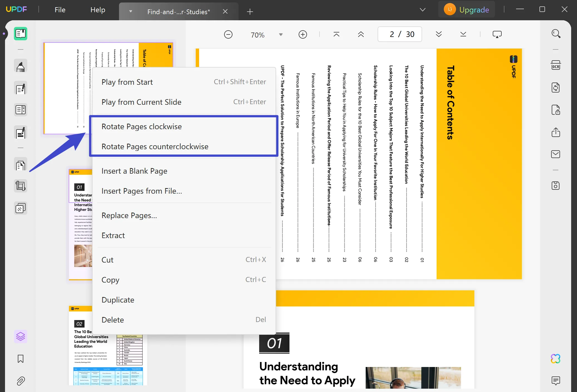Start slideshow presentation mode
Screen dimensions: 577x392
(x=497, y=34)
